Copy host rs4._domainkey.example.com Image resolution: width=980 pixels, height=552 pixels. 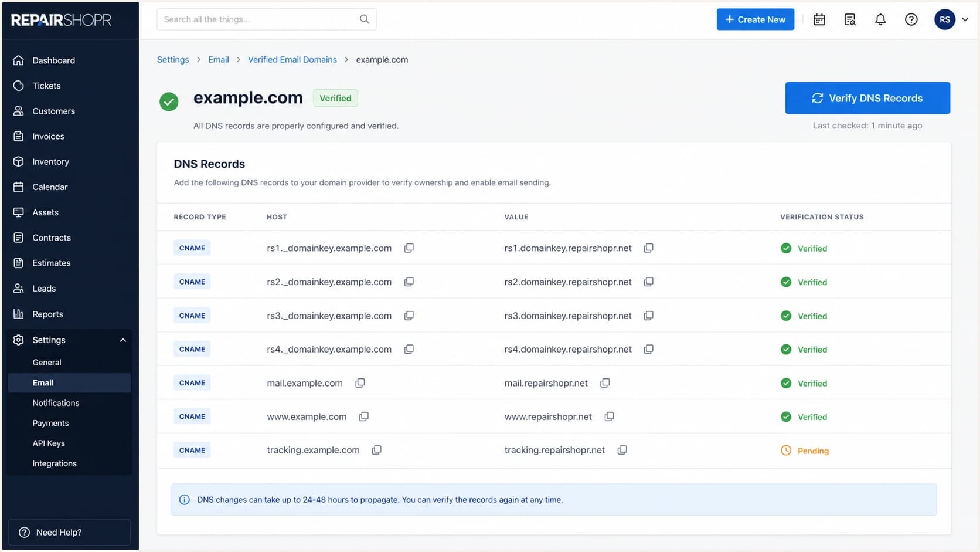coord(409,349)
